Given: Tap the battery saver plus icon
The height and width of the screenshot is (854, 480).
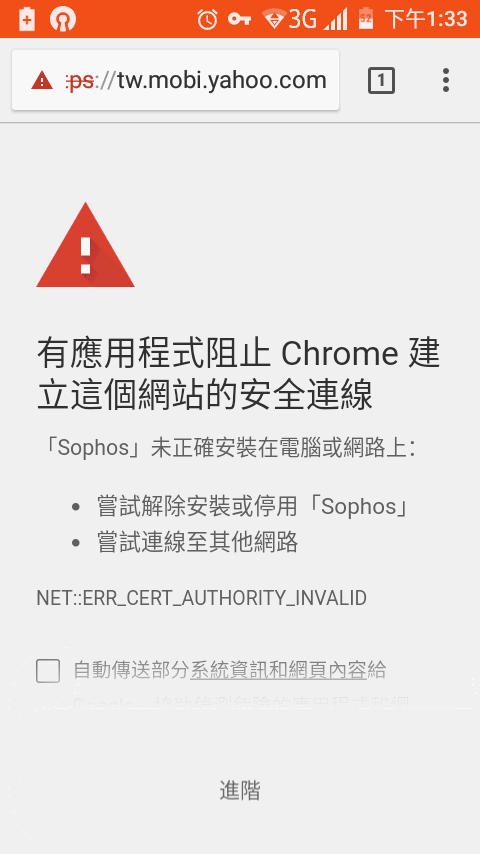Looking at the screenshot, I should click(27, 20).
